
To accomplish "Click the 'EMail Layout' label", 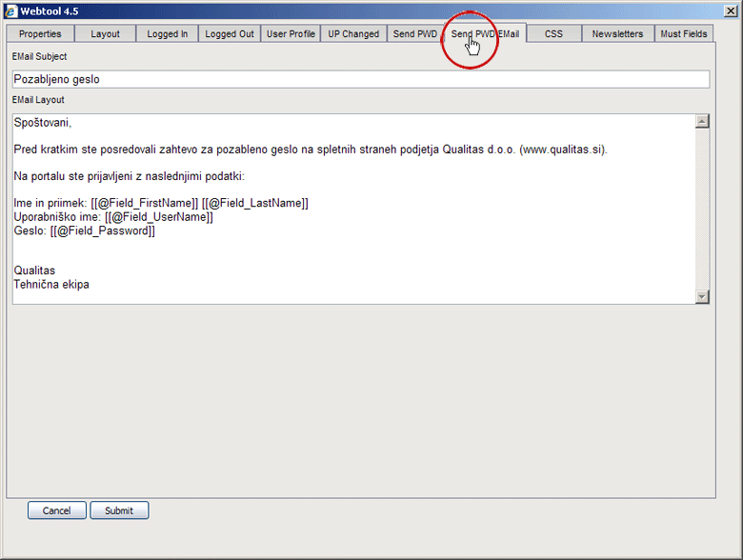I will click(x=38, y=100).
